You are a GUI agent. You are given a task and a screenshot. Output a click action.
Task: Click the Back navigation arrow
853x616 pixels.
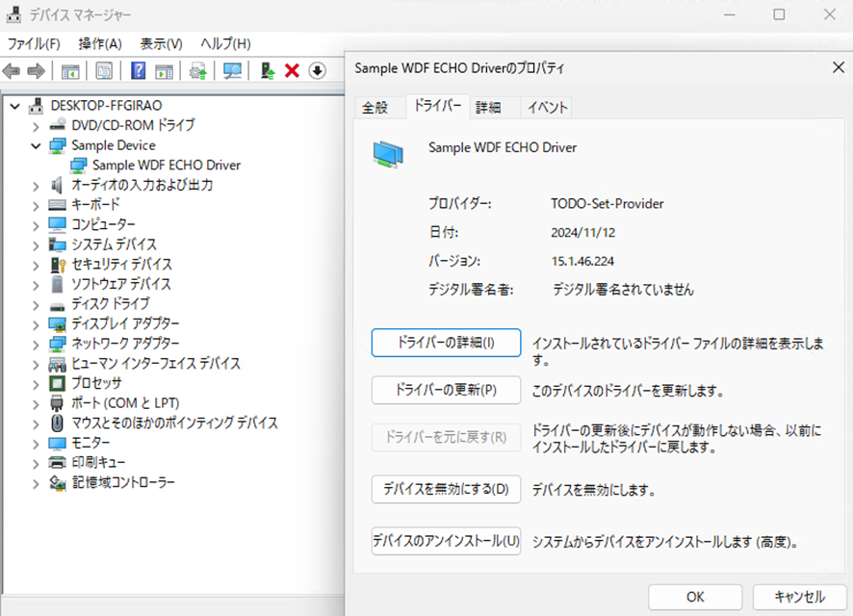coord(13,70)
